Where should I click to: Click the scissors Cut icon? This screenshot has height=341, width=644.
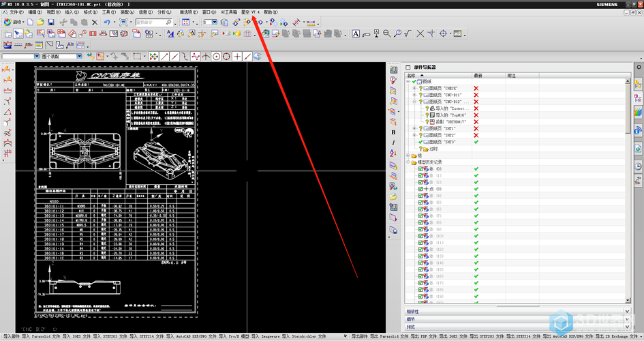tap(63, 23)
